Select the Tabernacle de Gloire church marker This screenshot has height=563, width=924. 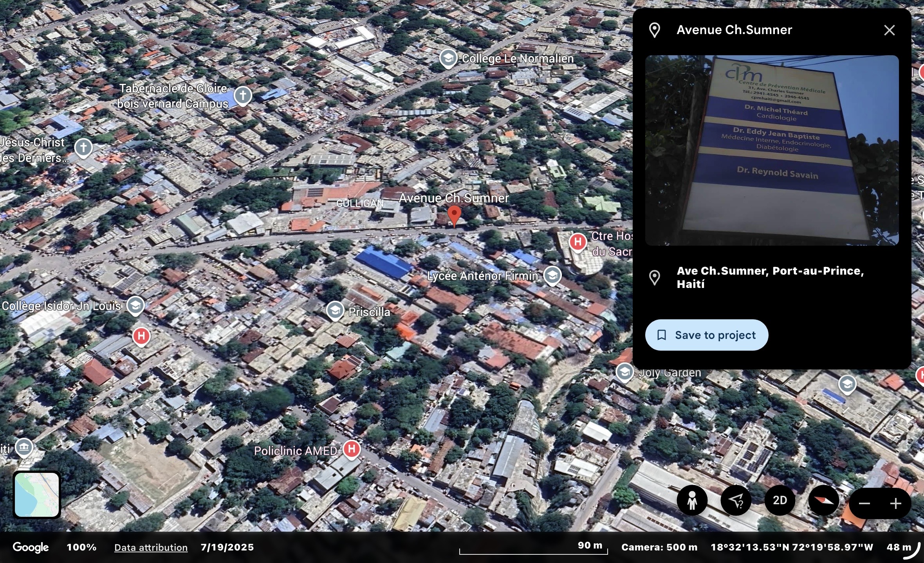pyautogui.click(x=243, y=95)
